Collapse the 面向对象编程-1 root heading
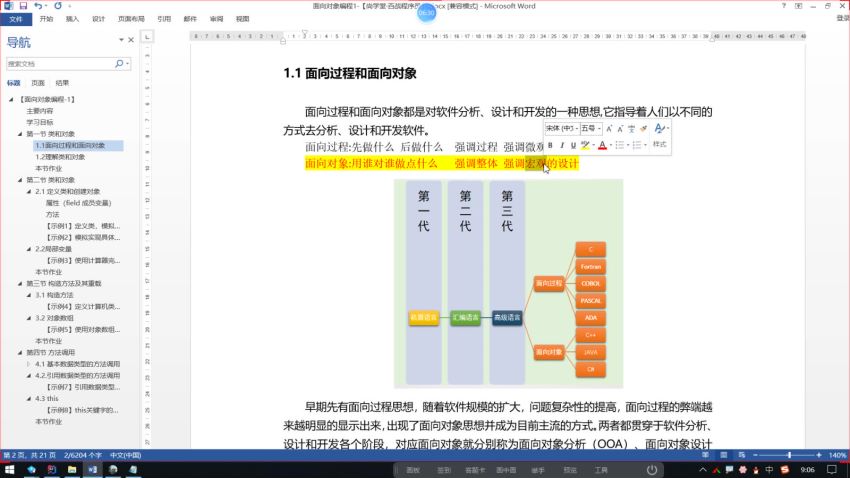This screenshot has height=478, width=850. pyautogui.click(x=11, y=99)
